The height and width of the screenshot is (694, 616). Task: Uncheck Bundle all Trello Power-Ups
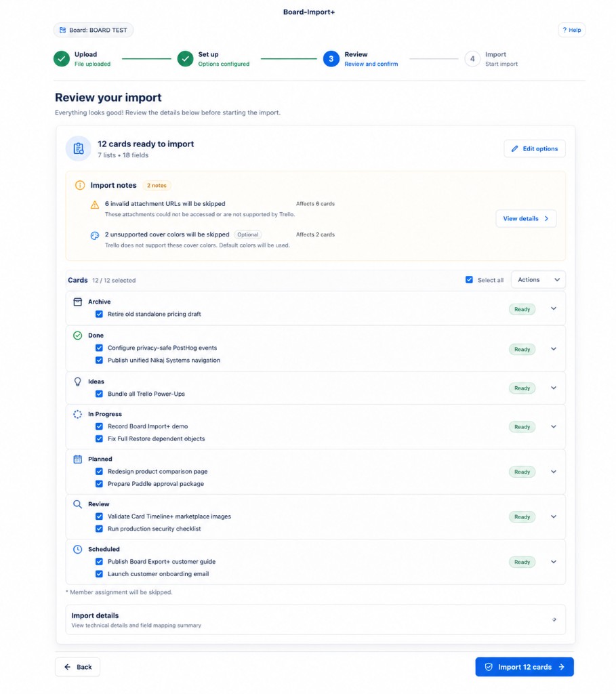click(99, 394)
